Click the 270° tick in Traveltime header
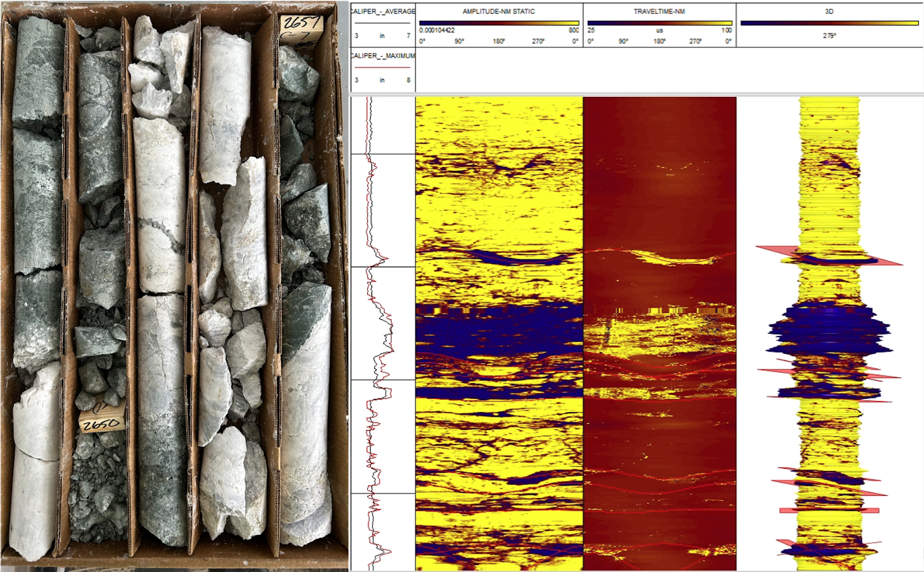The height and width of the screenshot is (572, 924). point(695,42)
